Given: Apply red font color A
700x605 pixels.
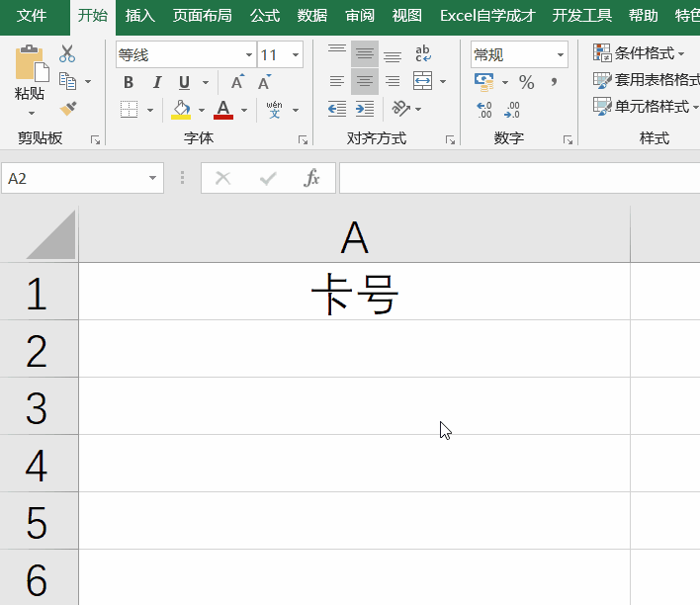Looking at the screenshot, I should [223, 110].
